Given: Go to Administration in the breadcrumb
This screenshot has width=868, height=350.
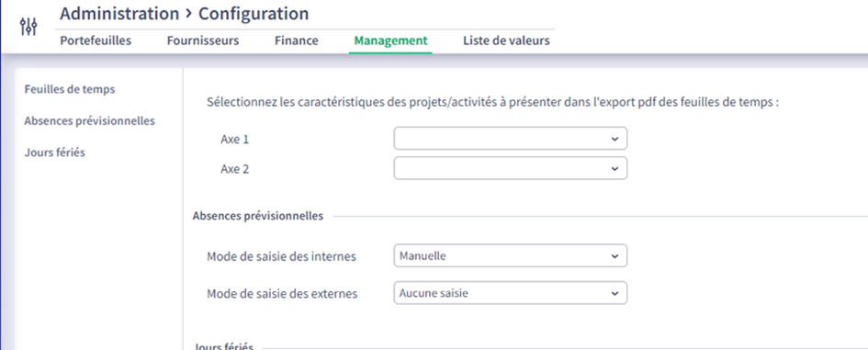Looking at the screenshot, I should (119, 13).
